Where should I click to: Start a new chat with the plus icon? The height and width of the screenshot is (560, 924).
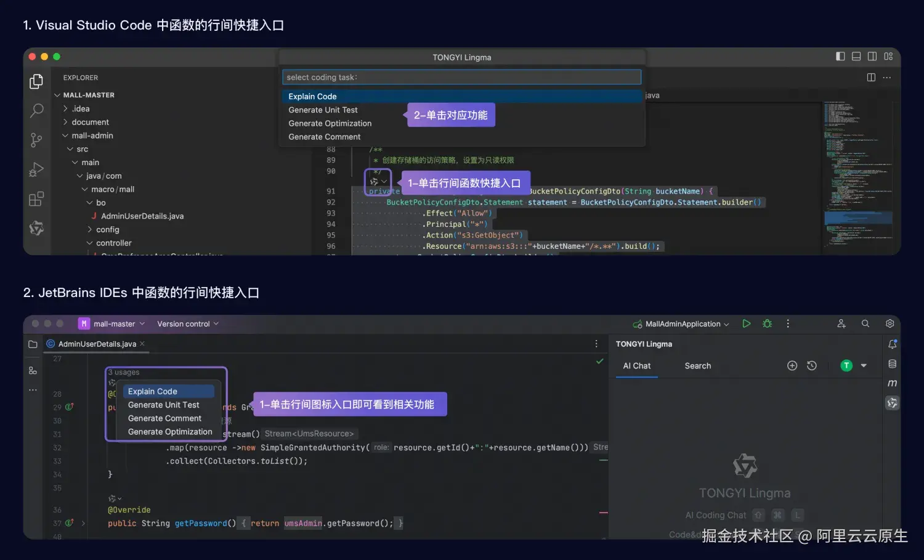pos(792,366)
